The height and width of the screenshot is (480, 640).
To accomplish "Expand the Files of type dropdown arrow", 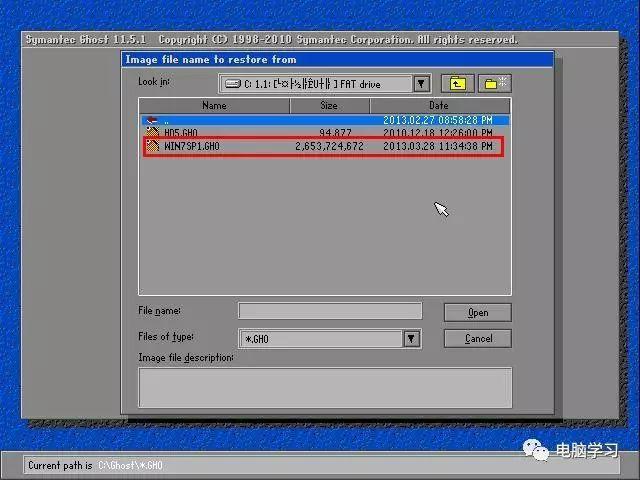I will pos(411,339).
